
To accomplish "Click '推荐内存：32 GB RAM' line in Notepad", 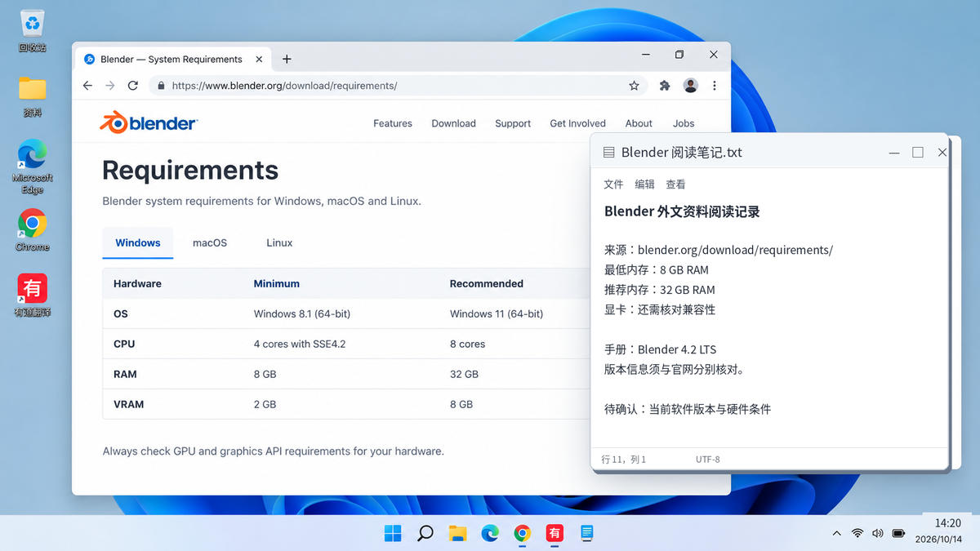I will point(659,290).
